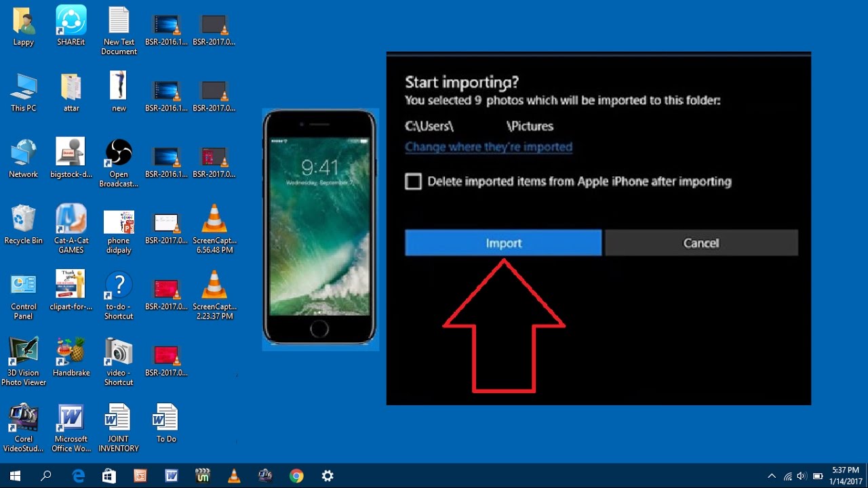868x488 pixels.
Task: Open the clapperboard app on the taskbar
Action: pyautogui.click(x=203, y=476)
